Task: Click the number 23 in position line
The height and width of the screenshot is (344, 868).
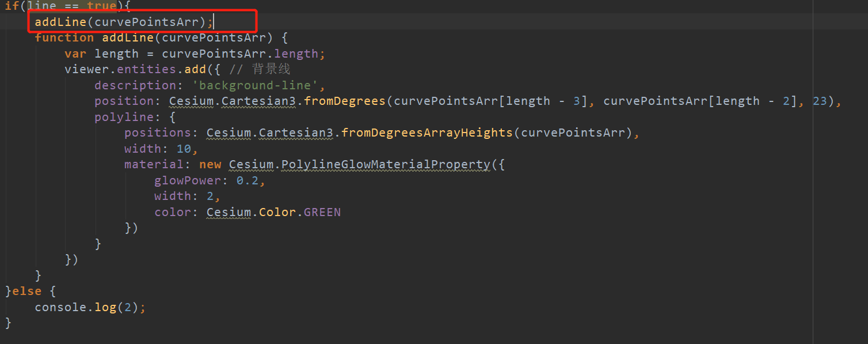Action: click(820, 101)
